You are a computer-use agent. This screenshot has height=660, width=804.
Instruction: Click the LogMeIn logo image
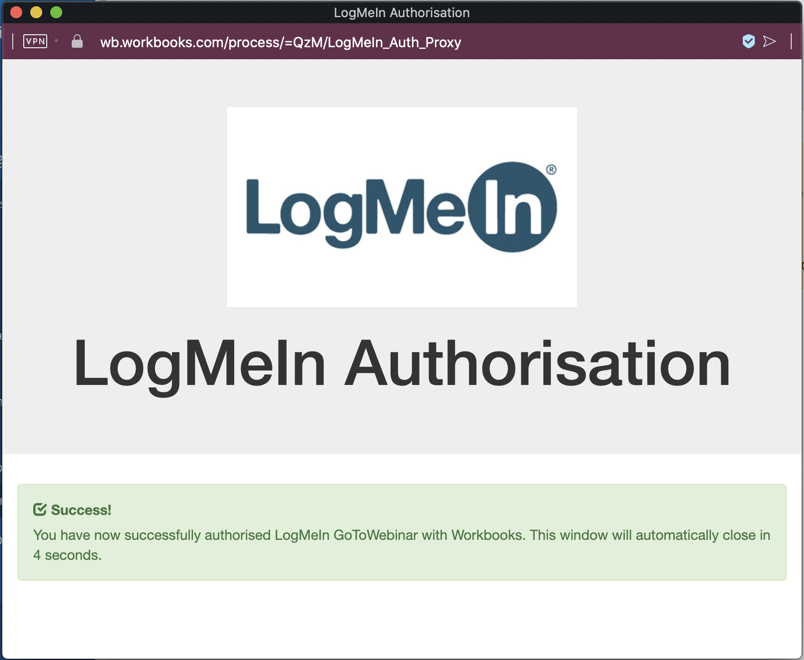pos(401,207)
